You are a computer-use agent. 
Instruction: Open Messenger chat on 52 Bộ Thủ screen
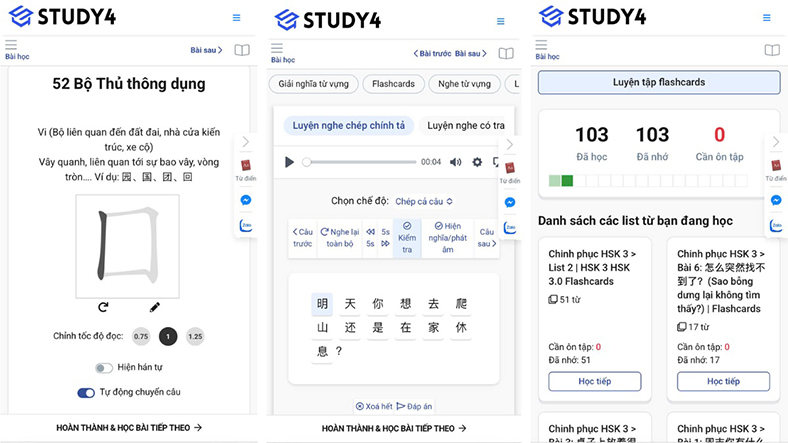pyautogui.click(x=246, y=200)
